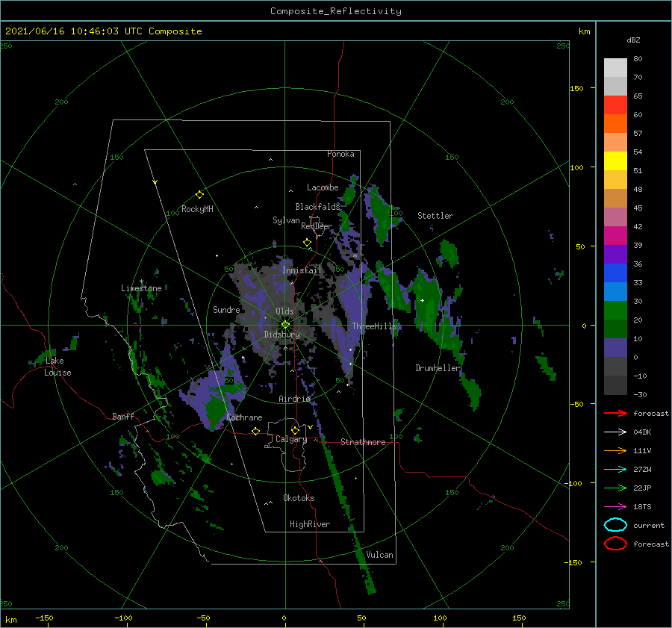This screenshot has height=628, width=672.
Task: Click yellow diamond marker below RedDeer label
Action: pos(307,242)
